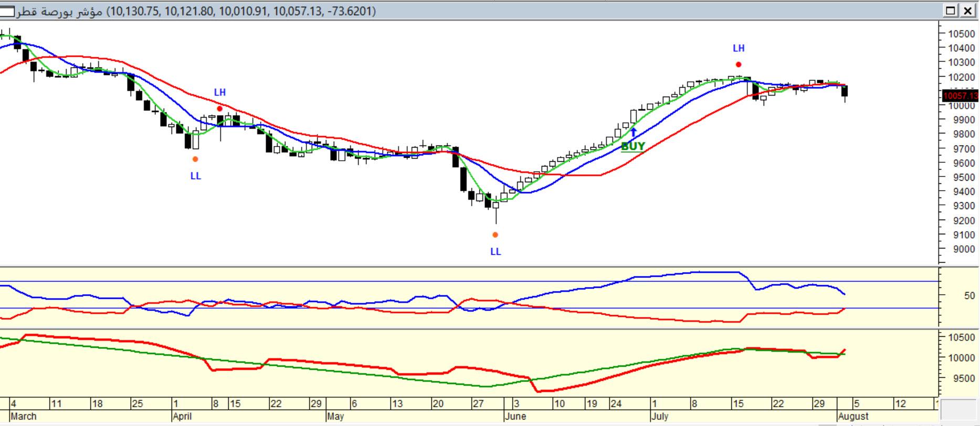Click the small box left of Arabic title
This screenshot has width=980, height=426.
7,11
